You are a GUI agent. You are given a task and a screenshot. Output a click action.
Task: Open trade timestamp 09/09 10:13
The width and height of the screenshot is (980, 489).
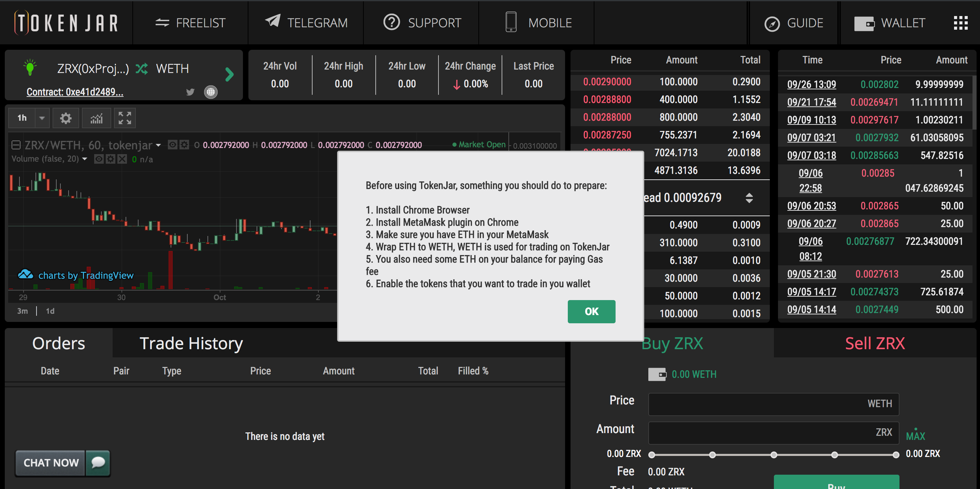(811, 120)
